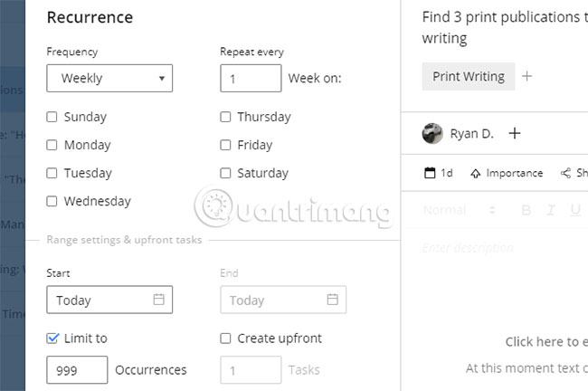Open the Frequency Weekly dropdown
This screenshot has height=391, width=588.
109,79
